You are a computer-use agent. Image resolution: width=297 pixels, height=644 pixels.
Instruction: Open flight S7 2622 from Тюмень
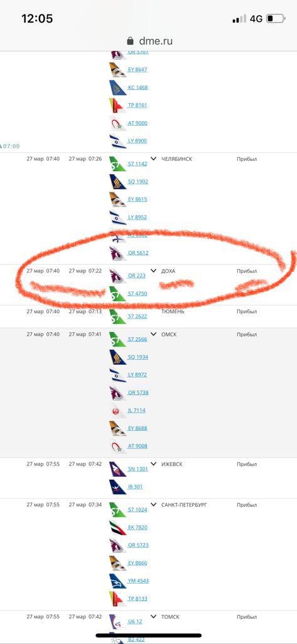tap(138, 316)
